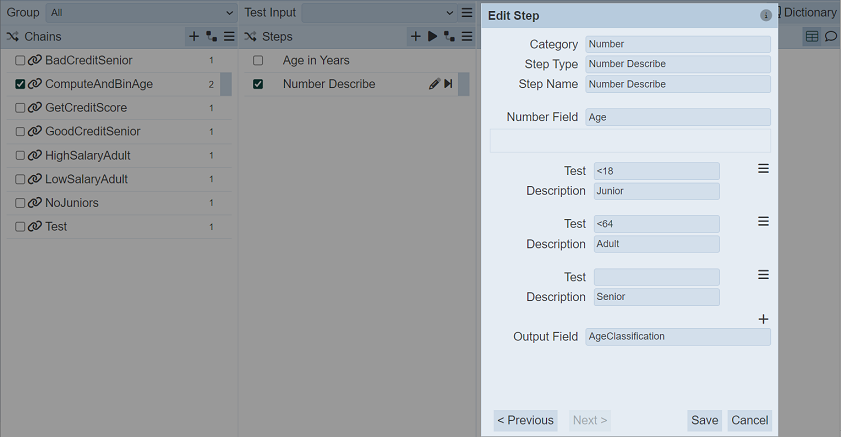Screen dimensions: 841x437
Task: Go to the Previous step
Action: pos(525,420)
